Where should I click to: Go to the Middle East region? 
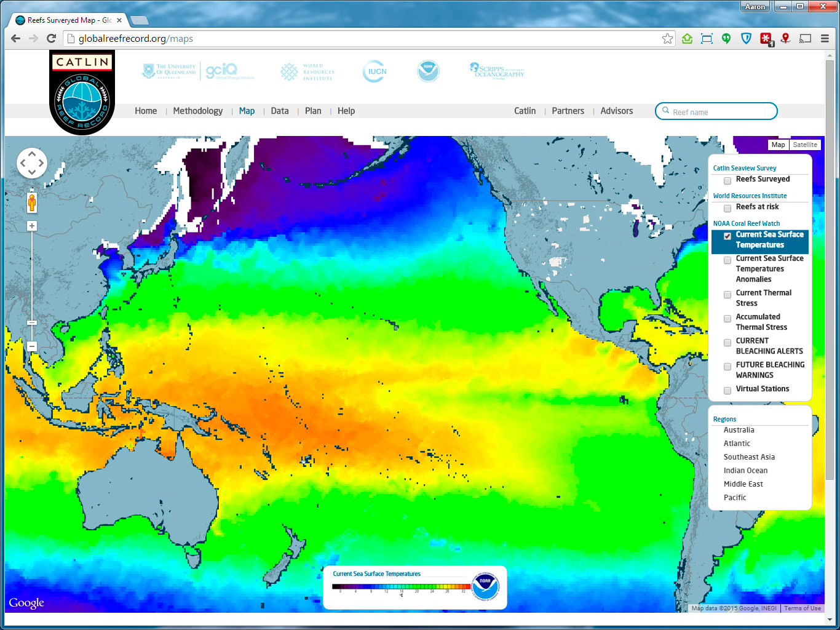coord(743,484)
